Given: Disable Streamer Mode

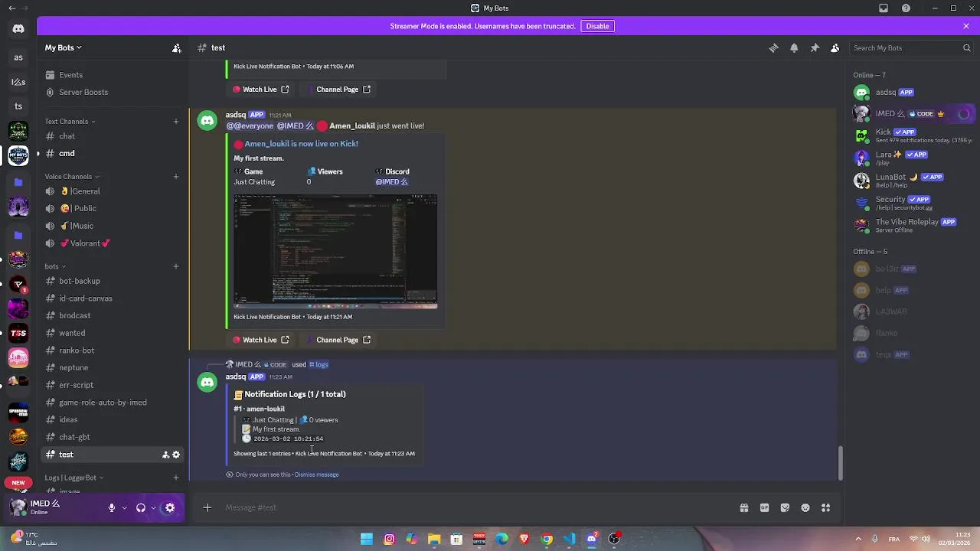Looking at the screenshot, I should click(597, 26).
